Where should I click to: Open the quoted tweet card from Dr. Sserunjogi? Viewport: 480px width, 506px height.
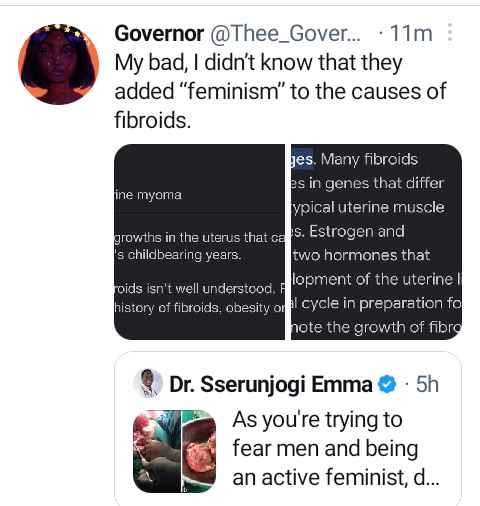288,429
